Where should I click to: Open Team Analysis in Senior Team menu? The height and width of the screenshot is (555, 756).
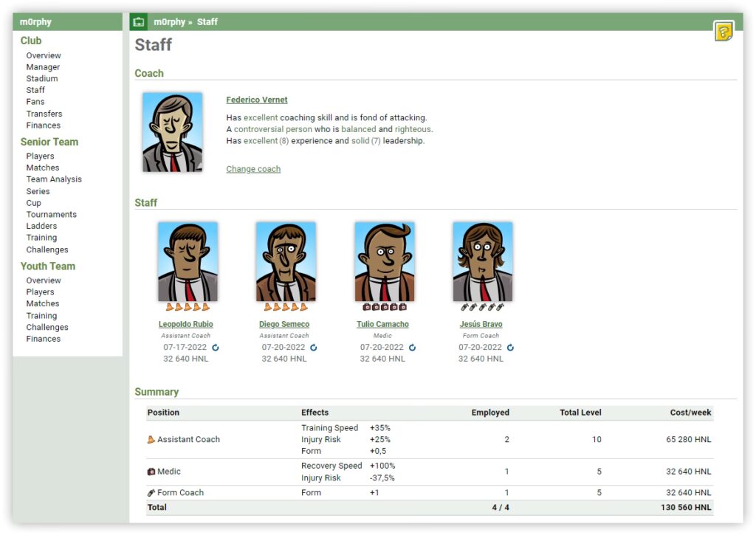(54, 179)
